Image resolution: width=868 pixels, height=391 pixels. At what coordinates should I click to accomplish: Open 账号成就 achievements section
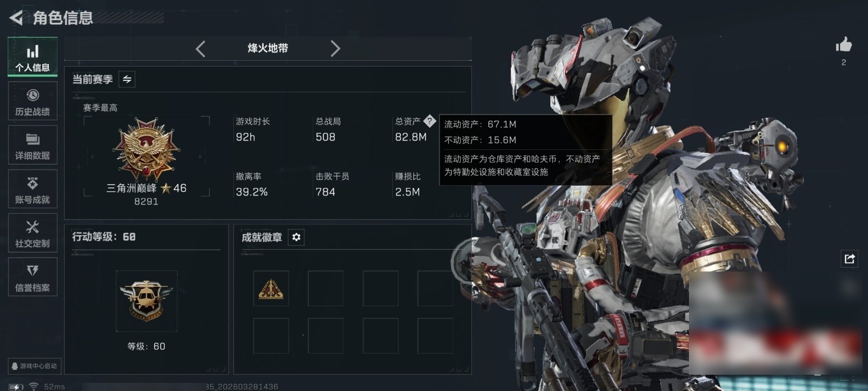click(33, 189)
